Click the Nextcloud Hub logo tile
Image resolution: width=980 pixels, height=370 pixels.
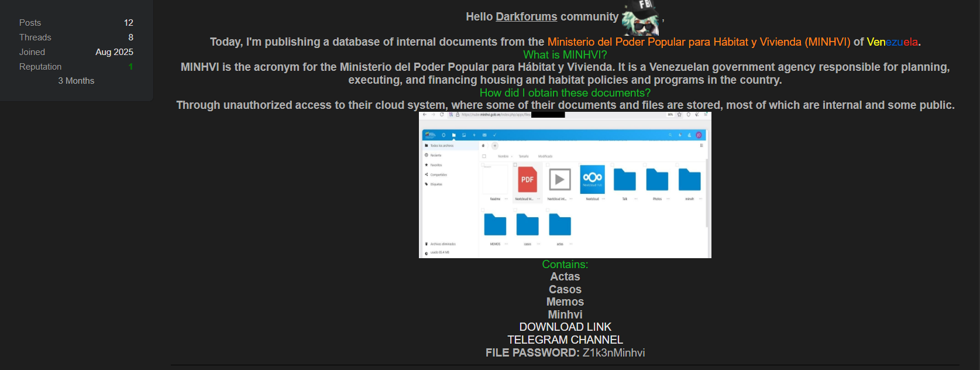coord(592,179)
